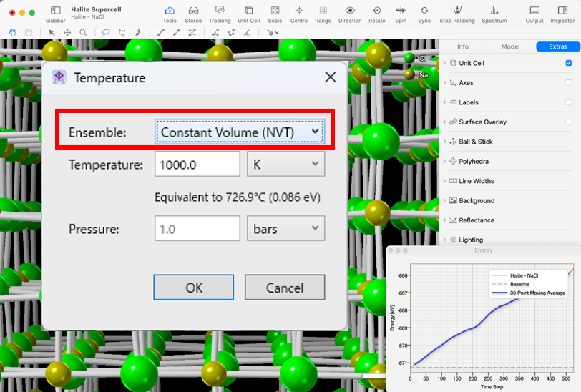The image size is (581, 392).
Task: Uncheck the Unit Cell checkbox
Action: coord(569,63)
